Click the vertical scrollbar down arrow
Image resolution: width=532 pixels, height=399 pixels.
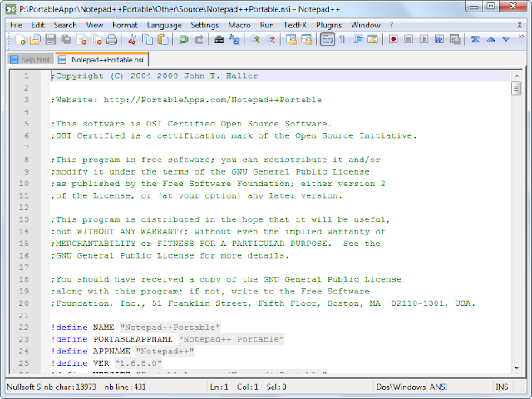point(516,368)
